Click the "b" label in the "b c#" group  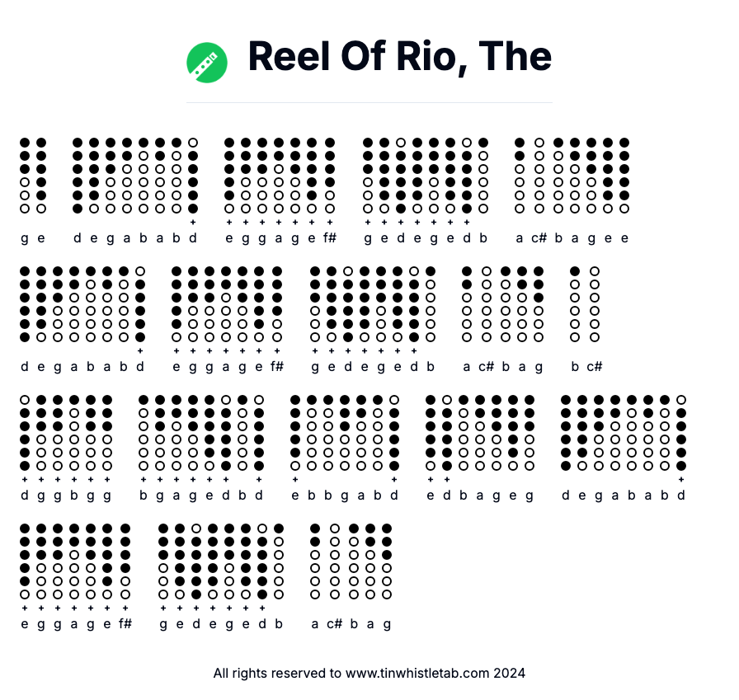coord(575,367)
